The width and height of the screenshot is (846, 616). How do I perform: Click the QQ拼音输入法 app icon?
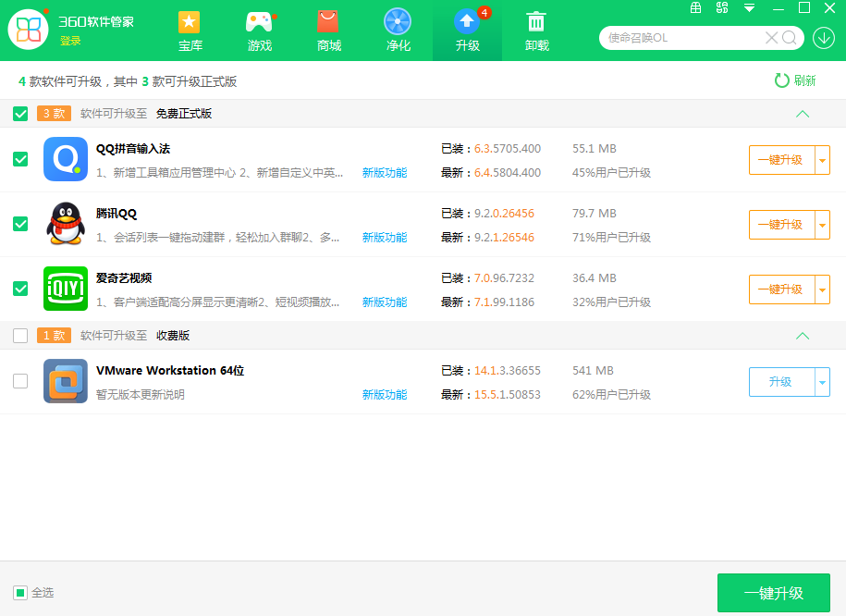[66, 159]
